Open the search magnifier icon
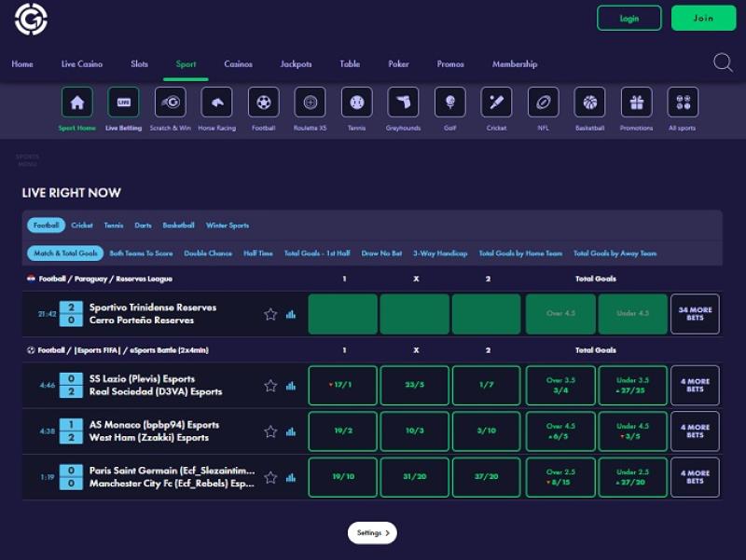The height and width of the screenshot is (560, 746). pyautogui.click(x=723, y=63)
